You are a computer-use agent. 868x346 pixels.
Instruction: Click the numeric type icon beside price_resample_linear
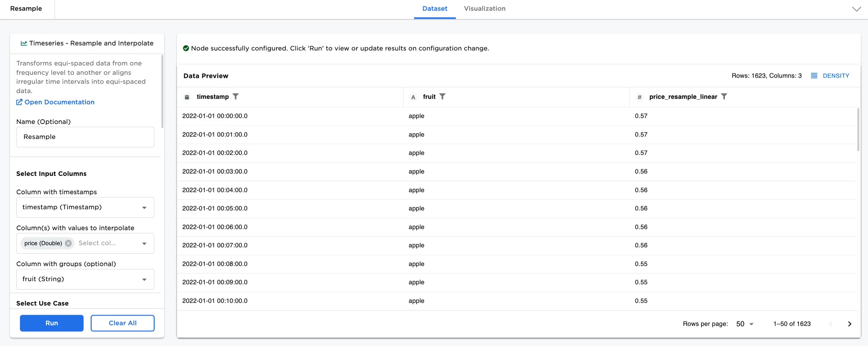click(x=639, y=97)
